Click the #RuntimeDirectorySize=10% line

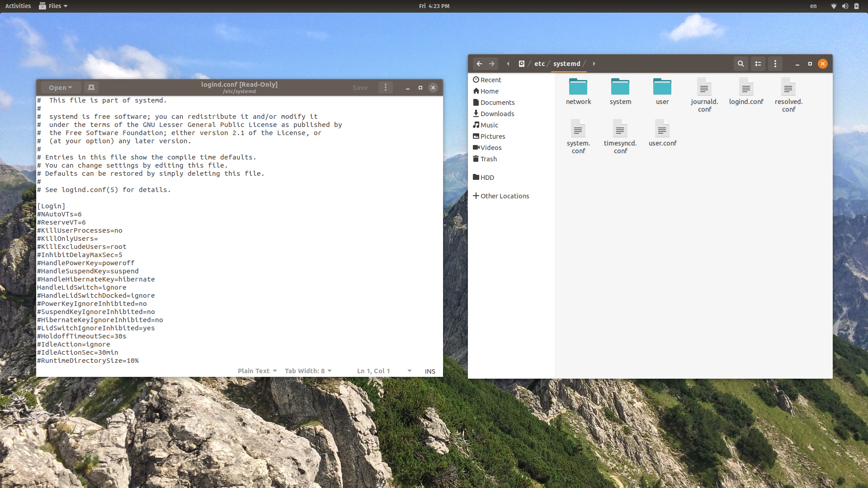tap(88, 361)
